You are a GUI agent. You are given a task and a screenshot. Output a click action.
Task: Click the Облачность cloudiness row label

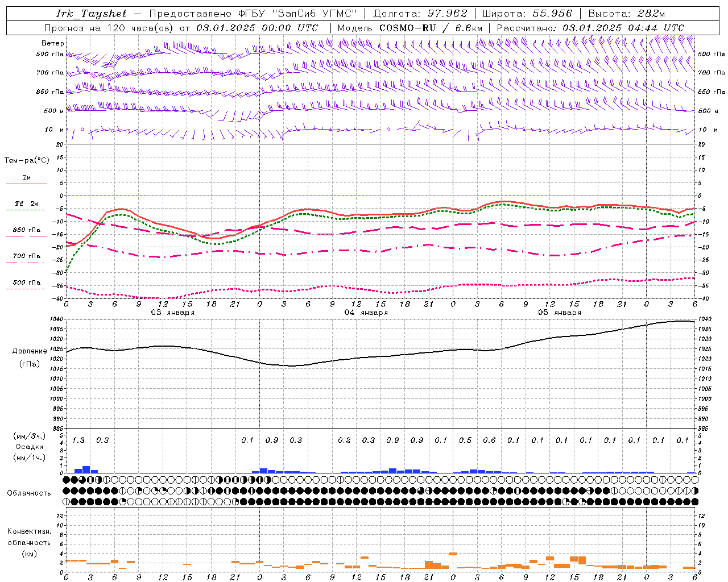tap(28, 493)
